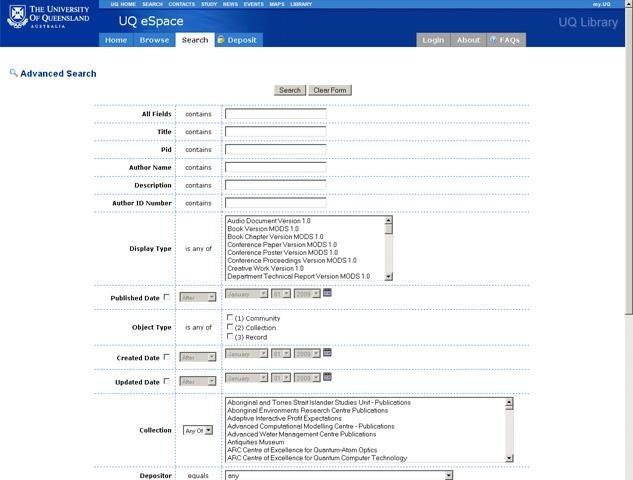Screen dimensions: 633x480
Task: Go to the Home tab
Action: pyautogui.click(x=116, y=40)
